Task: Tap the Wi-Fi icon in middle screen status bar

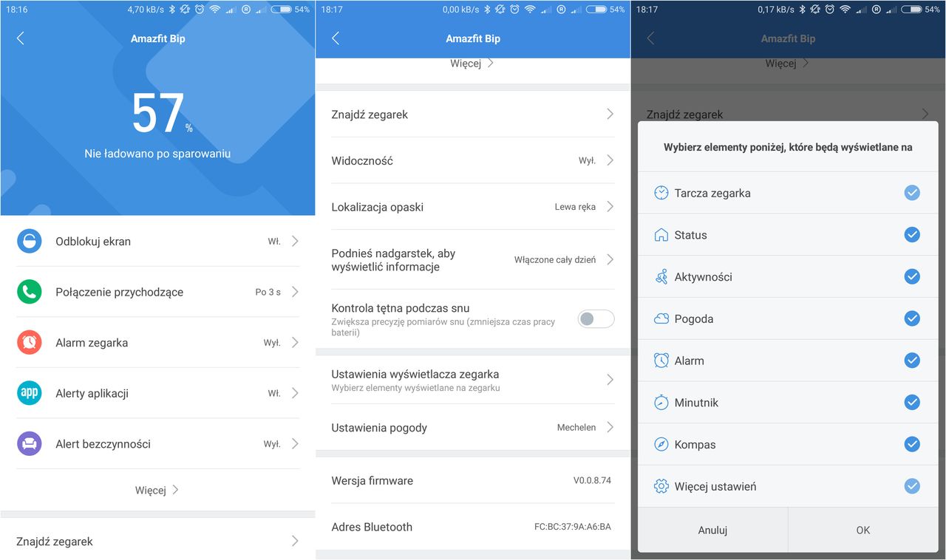Action: 530,10
